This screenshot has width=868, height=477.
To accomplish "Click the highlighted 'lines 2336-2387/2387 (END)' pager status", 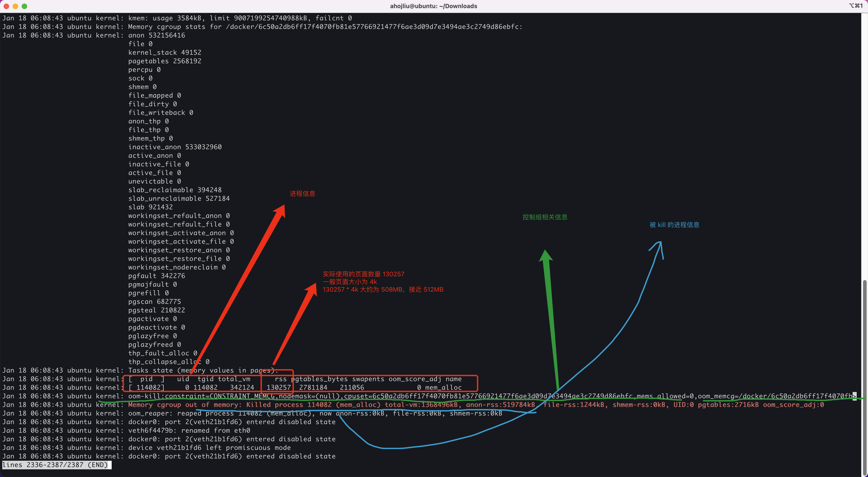I will tap(55, 465).
